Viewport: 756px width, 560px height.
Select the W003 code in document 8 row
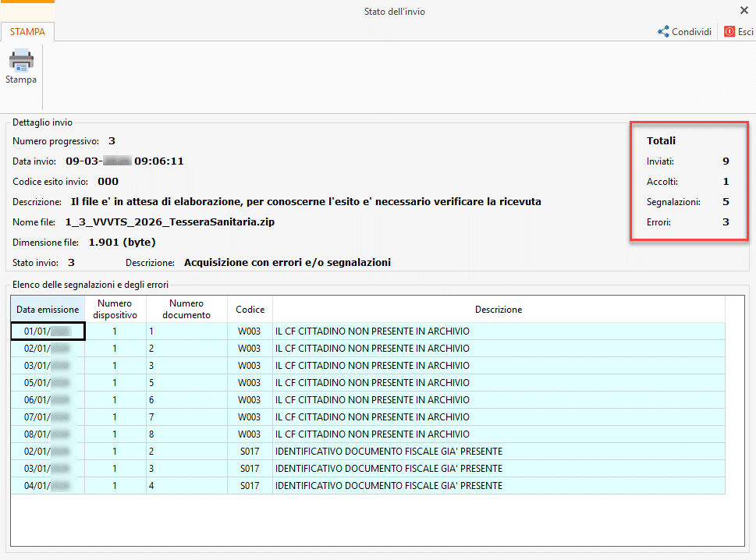(249, 434)
